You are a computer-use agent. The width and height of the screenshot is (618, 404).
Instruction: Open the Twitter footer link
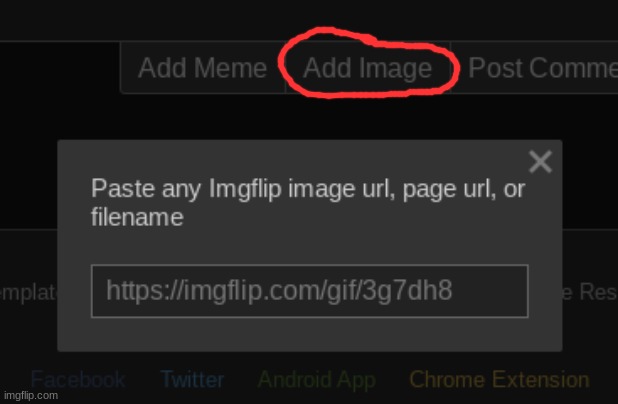point(192,380)
